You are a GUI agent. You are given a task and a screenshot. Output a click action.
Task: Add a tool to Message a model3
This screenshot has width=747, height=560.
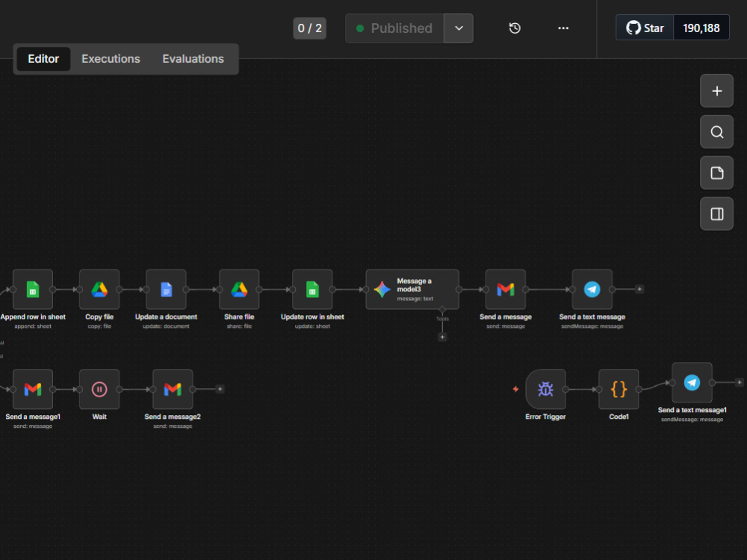[442, 337]
